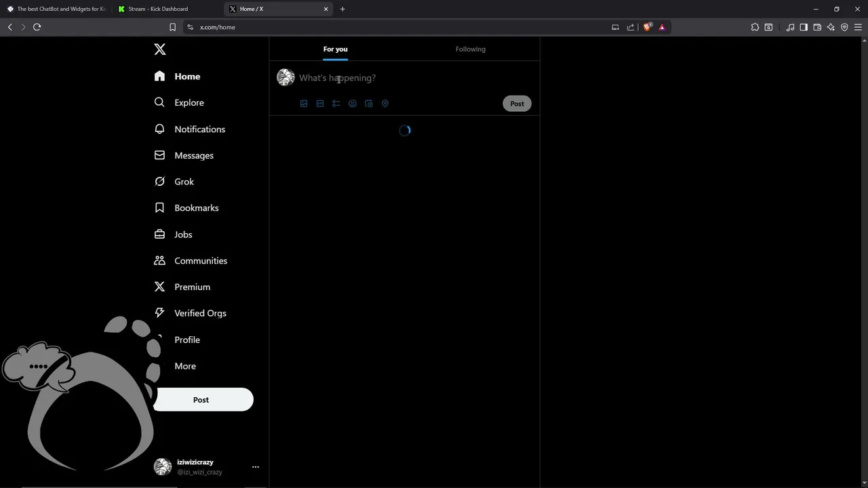Open Notifications from the sidebar
The image size is (868, 488).
(189, 129)
